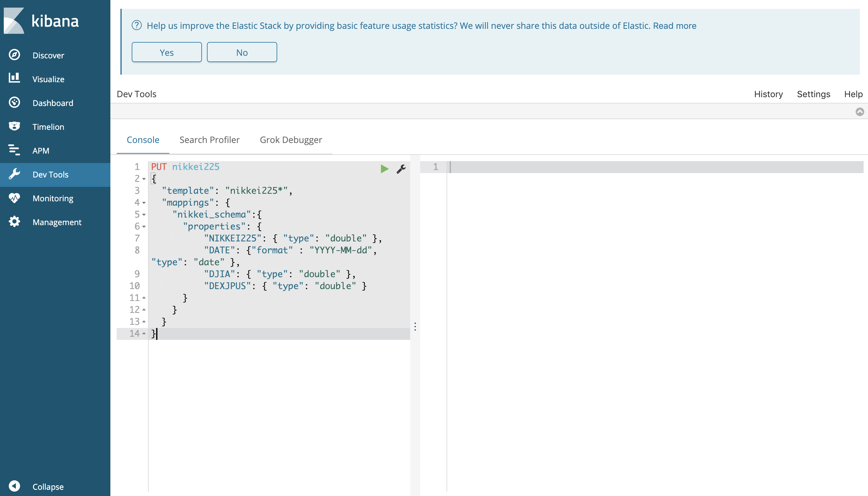Select the Dev Tools icon
Screen dimensions: 868x496
tap(14, 174)
